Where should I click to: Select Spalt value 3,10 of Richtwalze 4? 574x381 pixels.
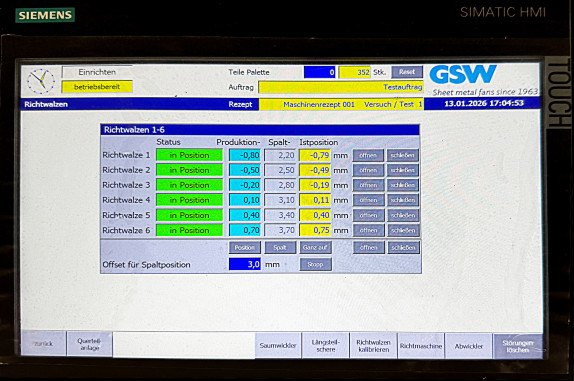pyautogui.click(x=280, y=200)
